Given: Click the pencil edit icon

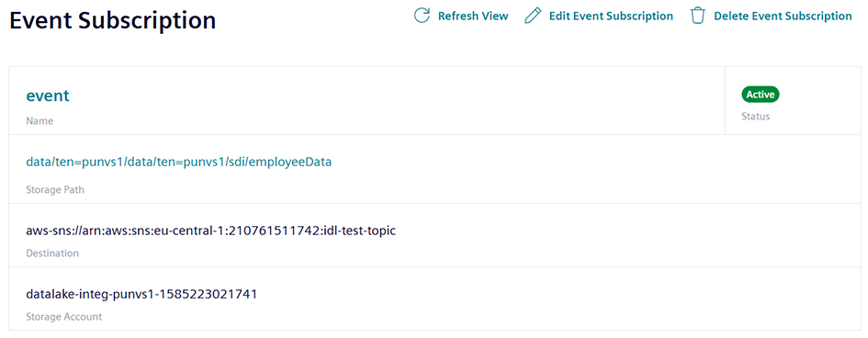Looking at the screenshot, I should click(532, 16).
